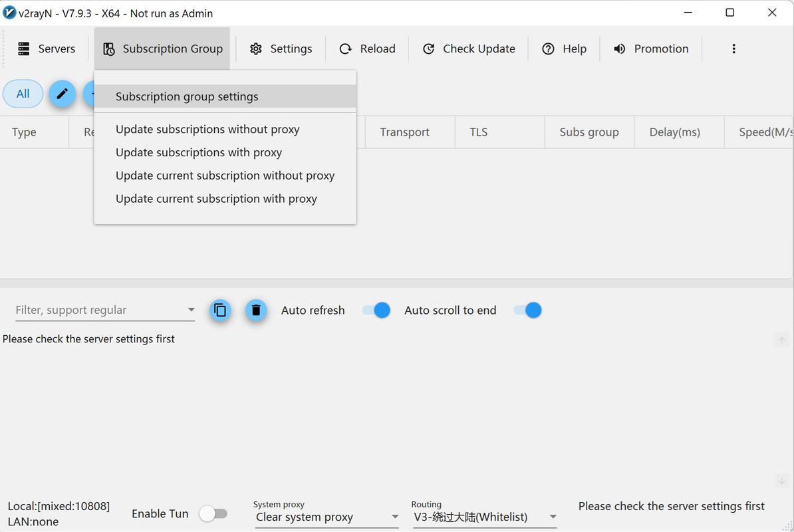Click Check Update in the toolbar
Image resolution: width=794 pixels, height=532 pixels.
469,49
